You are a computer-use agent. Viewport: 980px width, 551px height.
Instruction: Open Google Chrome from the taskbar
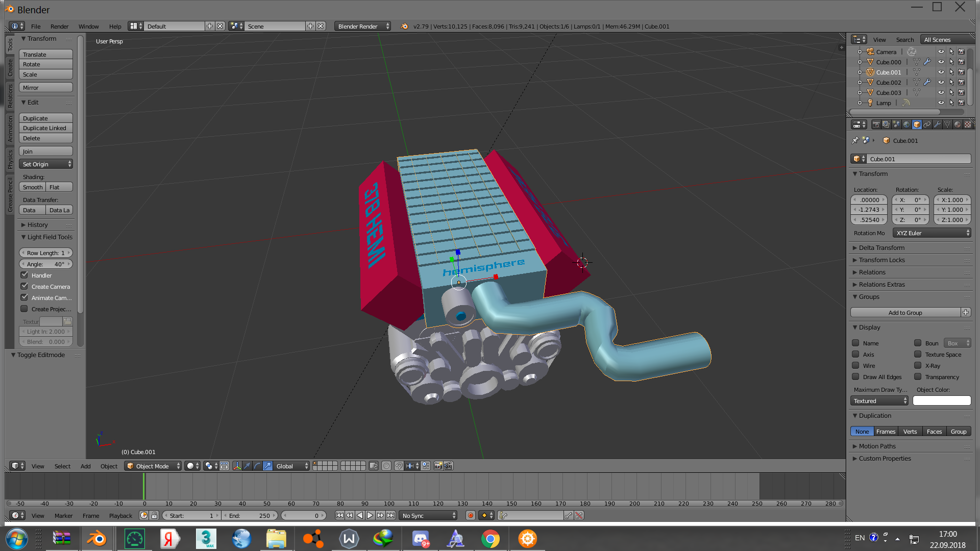[x=490, y=539]
